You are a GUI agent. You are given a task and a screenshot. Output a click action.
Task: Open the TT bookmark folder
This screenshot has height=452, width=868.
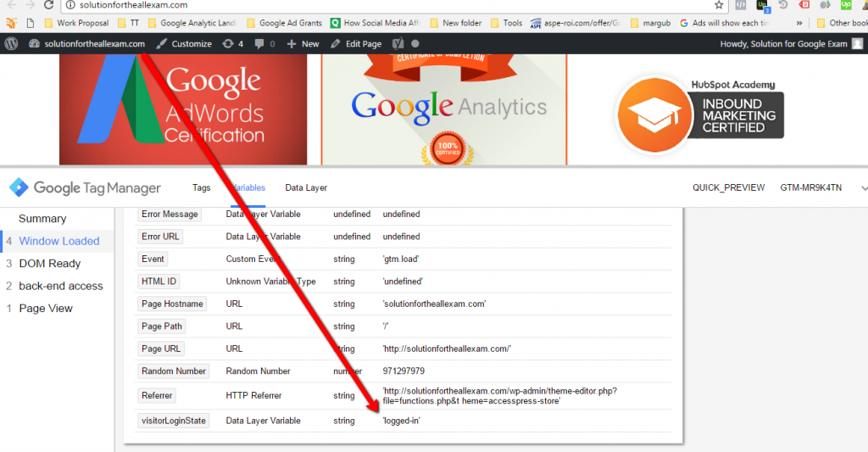coord(129,23)
